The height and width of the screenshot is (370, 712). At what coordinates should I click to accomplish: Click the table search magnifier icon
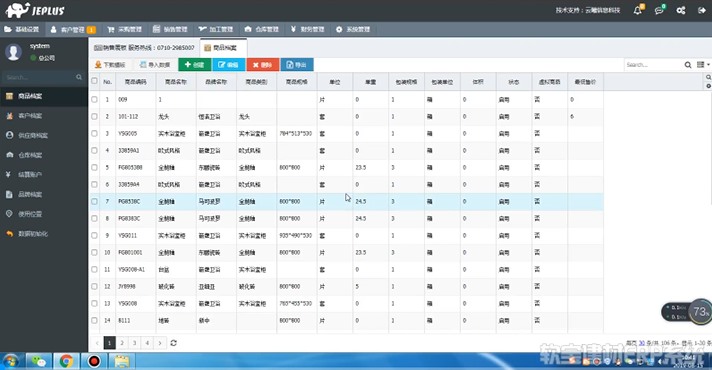(687, 65)
